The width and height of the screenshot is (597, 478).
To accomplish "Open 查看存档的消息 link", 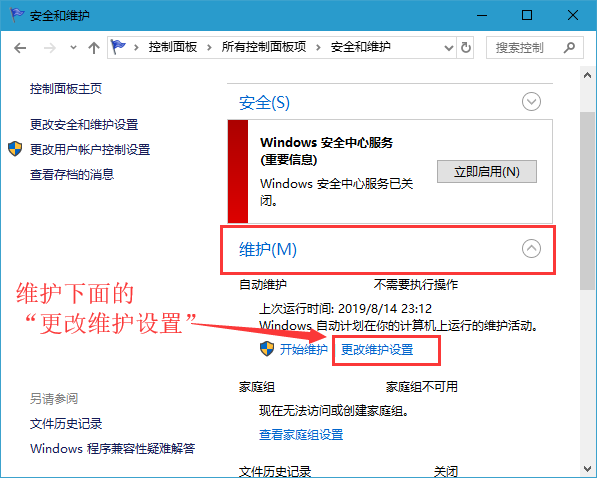I will pos(72,174).
